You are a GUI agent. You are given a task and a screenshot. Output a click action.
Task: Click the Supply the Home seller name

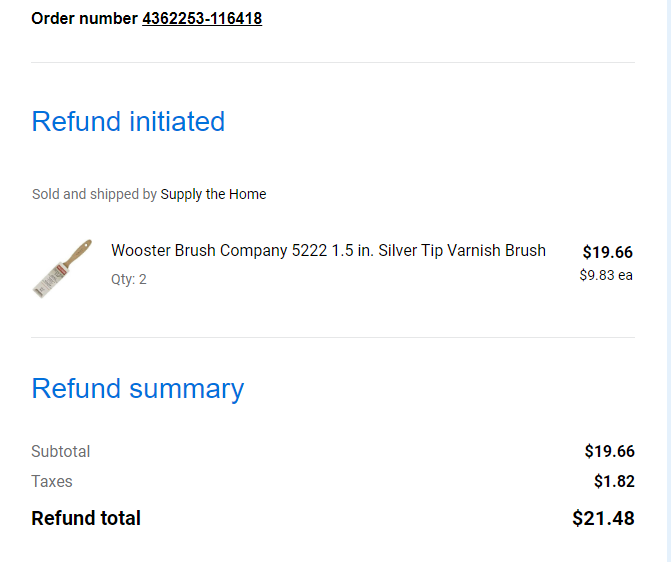coord(213,194)
